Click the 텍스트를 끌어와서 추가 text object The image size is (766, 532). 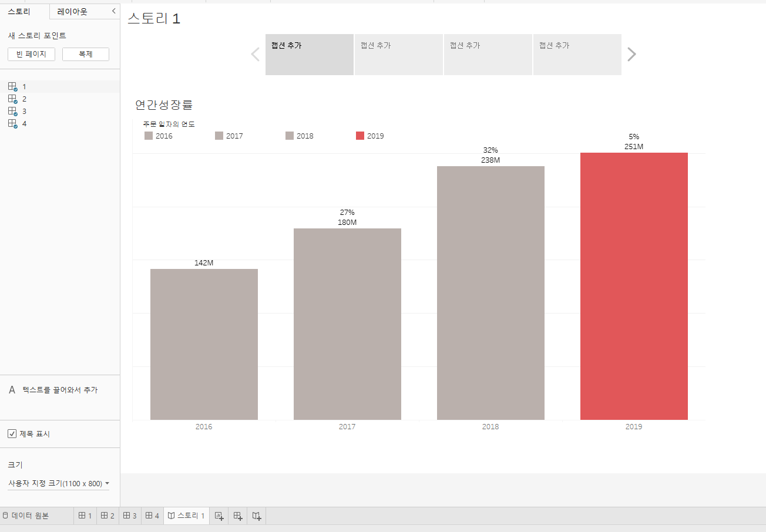pyautogui.click(x=53, y=390)
